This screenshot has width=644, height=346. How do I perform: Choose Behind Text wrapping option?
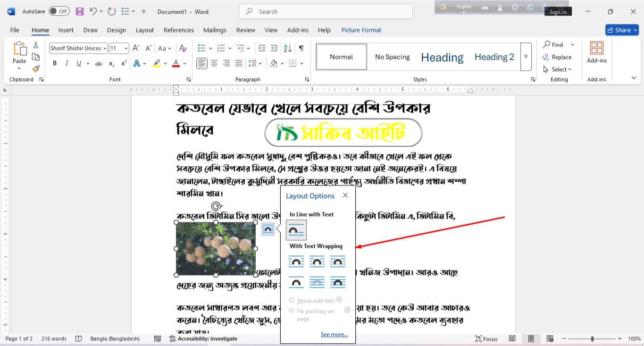[x=317, y=282]
